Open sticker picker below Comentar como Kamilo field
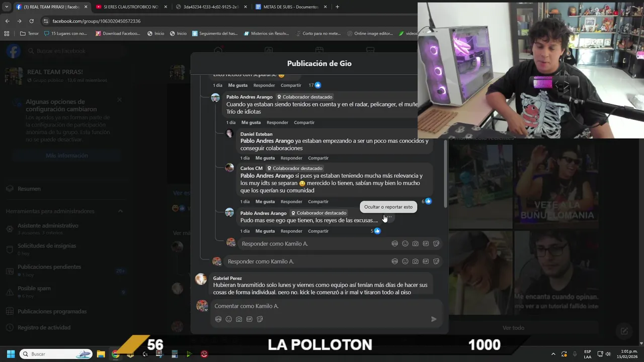 (x=260, y=319)
